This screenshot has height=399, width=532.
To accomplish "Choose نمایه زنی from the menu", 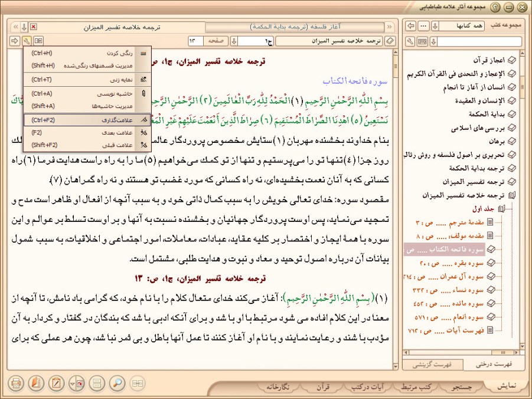I will (87, 80).
